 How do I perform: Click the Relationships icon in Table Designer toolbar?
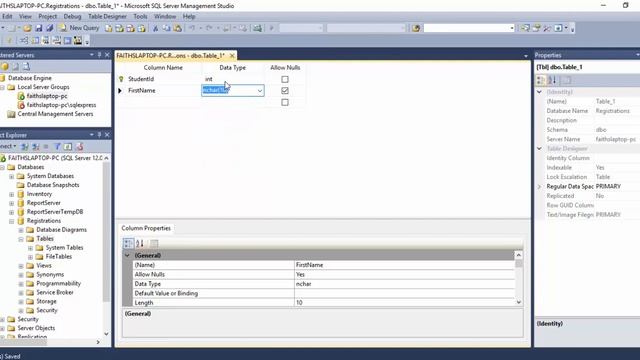pos(24,40)
